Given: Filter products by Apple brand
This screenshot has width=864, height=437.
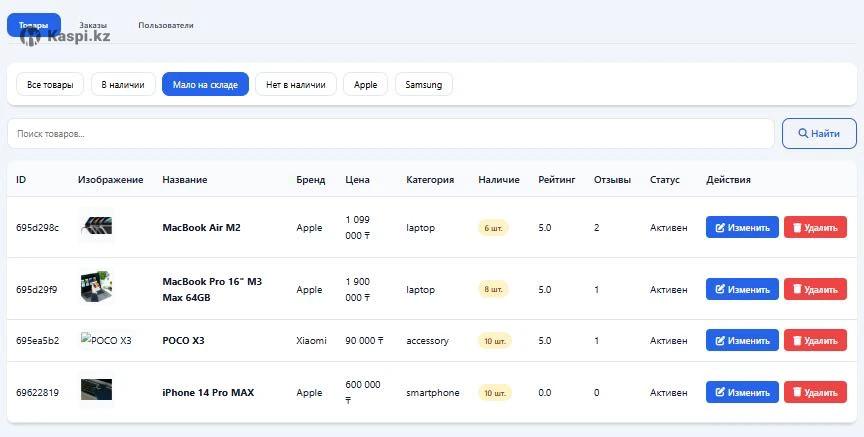Looking at the screenshot, I should pyautogui.click(x=365, y=85).
